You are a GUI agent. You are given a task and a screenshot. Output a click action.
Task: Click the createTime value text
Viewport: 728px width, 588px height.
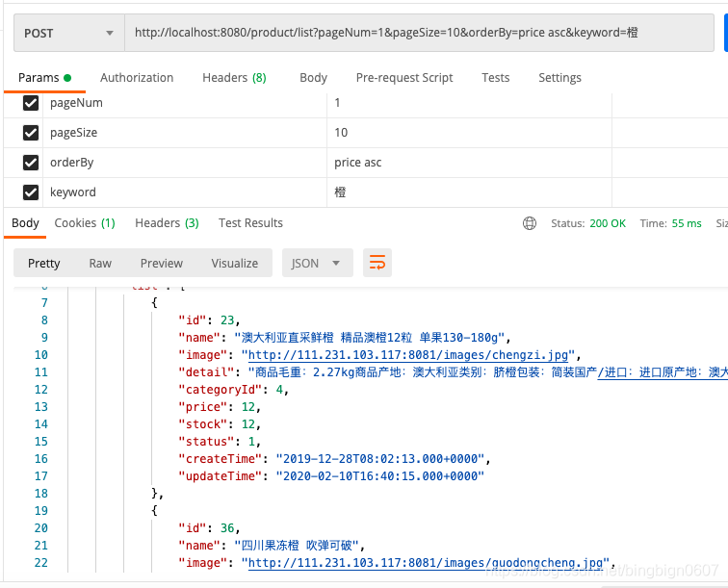380,458
